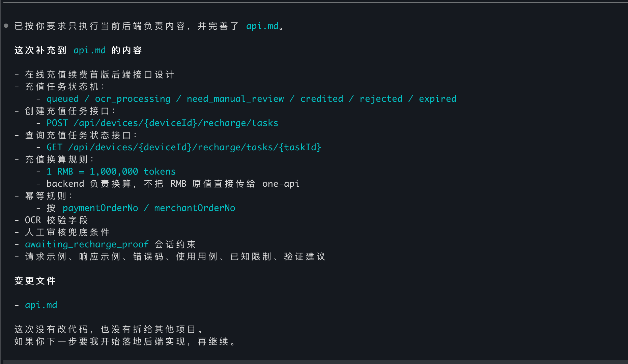Click the GET recharge/tasks/{taskId} endpoint
The height and width of the screenshot is (364, 628).
click(x=184, y=147)
